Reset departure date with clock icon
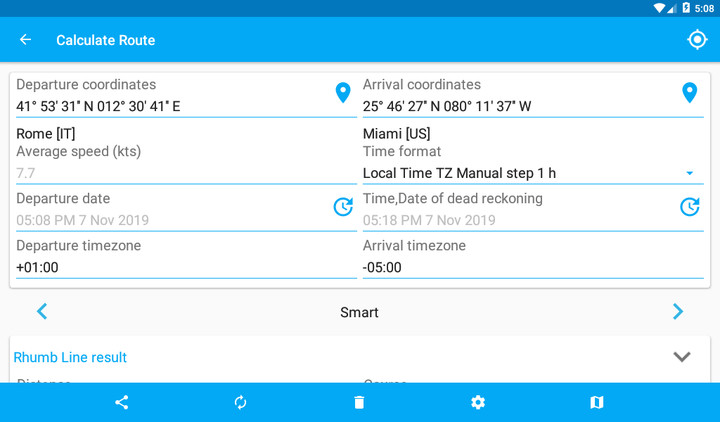720x422 pixels. (343, 207)
